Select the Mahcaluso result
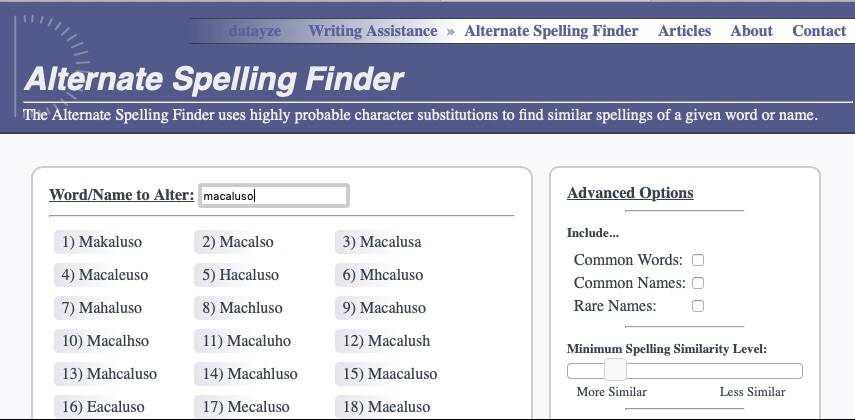The width and height of the screenshot is (855, 420). click(x=109, y=374)
